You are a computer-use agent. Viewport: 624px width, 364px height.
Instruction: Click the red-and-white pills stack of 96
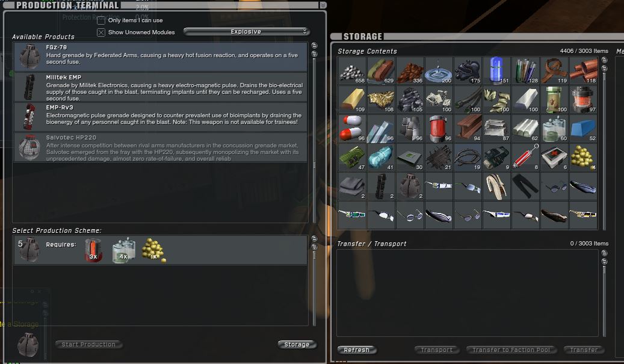pyautogui.click(x=352, y=128)
